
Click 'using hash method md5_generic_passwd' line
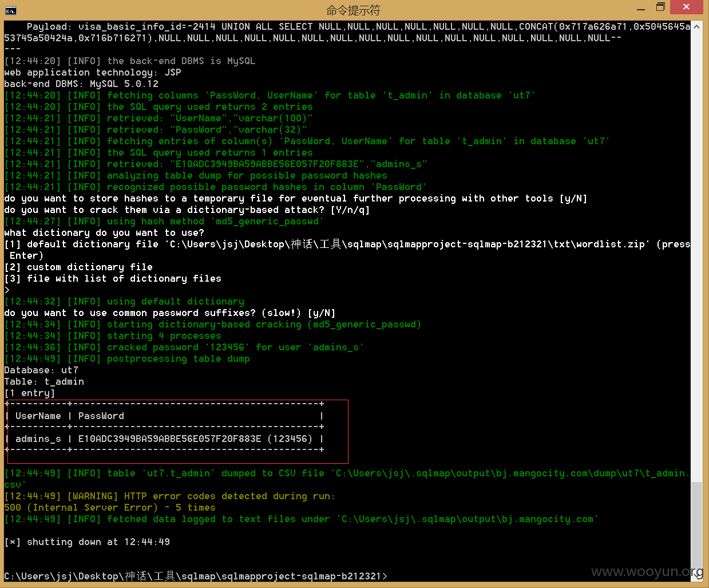pos(164,221)
